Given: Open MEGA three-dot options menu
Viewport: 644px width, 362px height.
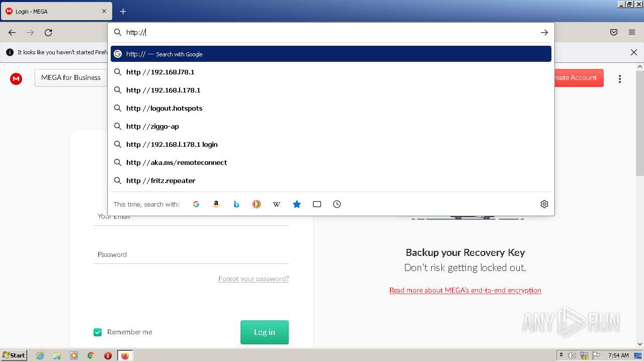Looking at the screenshot, I should point(620,78).
